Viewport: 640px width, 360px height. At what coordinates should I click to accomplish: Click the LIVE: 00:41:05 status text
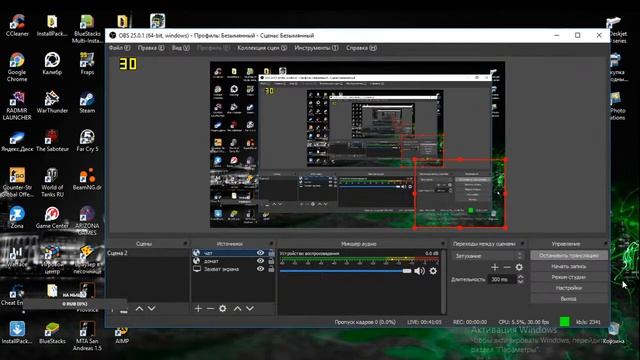click(x=424, y=322)
